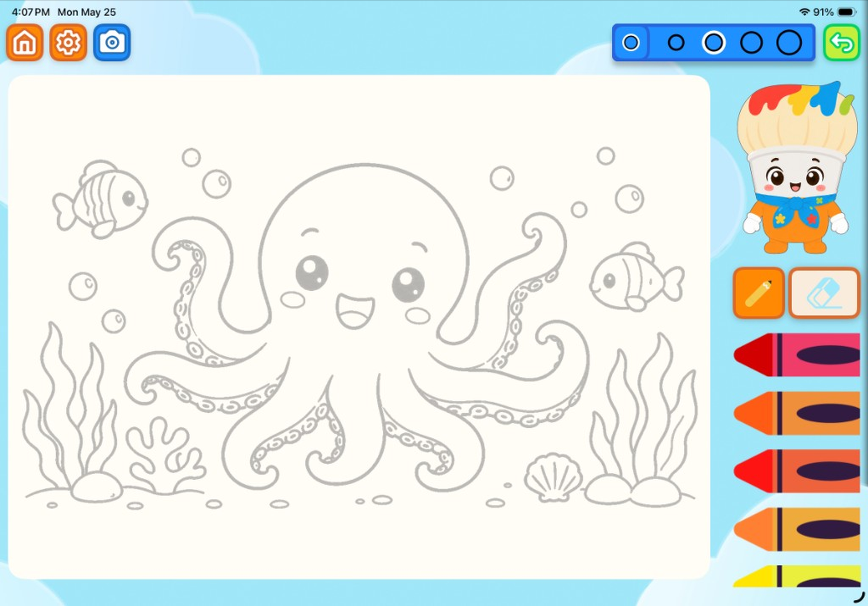This screenshot has height=606, width=868.
Task: Pick the light orange-tipped amber crayon
Action: coord(797,529)
